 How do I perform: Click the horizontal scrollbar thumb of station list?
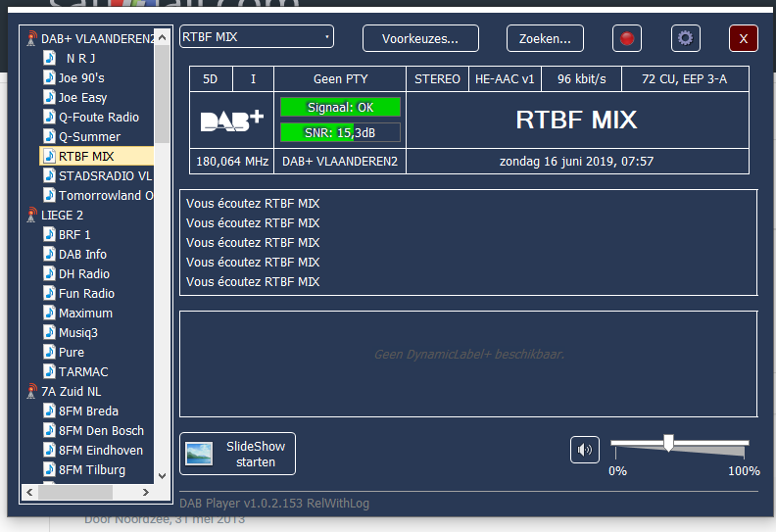point(75,492)
